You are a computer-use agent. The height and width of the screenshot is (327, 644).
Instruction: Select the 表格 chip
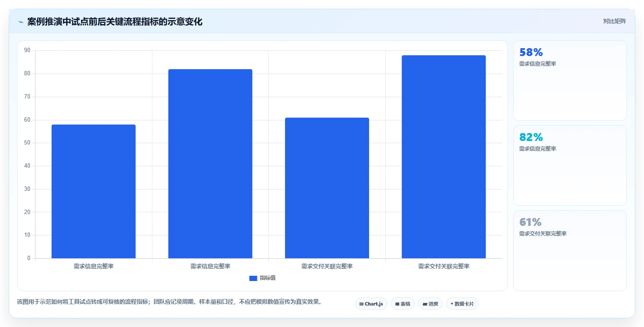click(x=403, y=304)
